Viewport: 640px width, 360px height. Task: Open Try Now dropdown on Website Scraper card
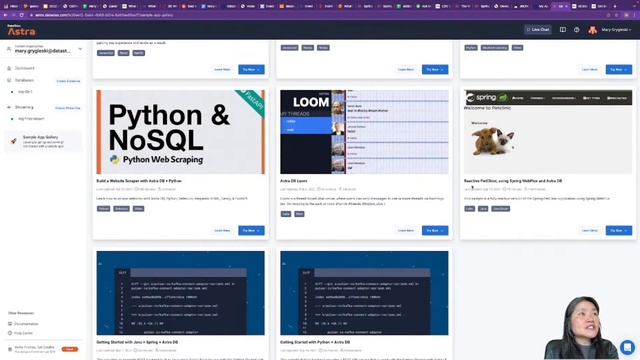pos(251,231)
